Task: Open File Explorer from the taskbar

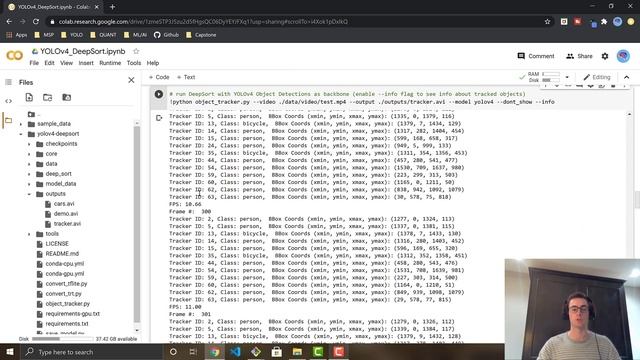Action: tap(297, 351)
